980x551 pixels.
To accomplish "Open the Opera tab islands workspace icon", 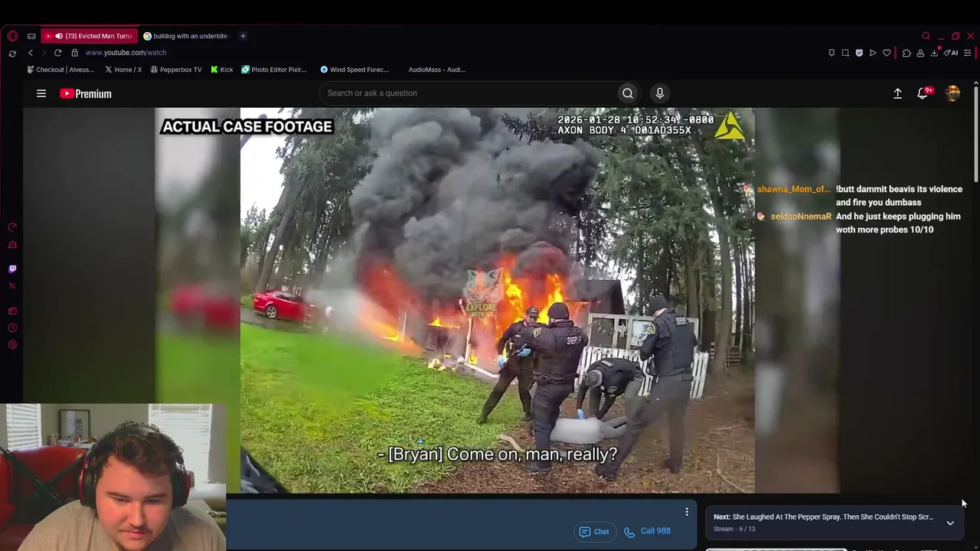I will coord(31,36).
